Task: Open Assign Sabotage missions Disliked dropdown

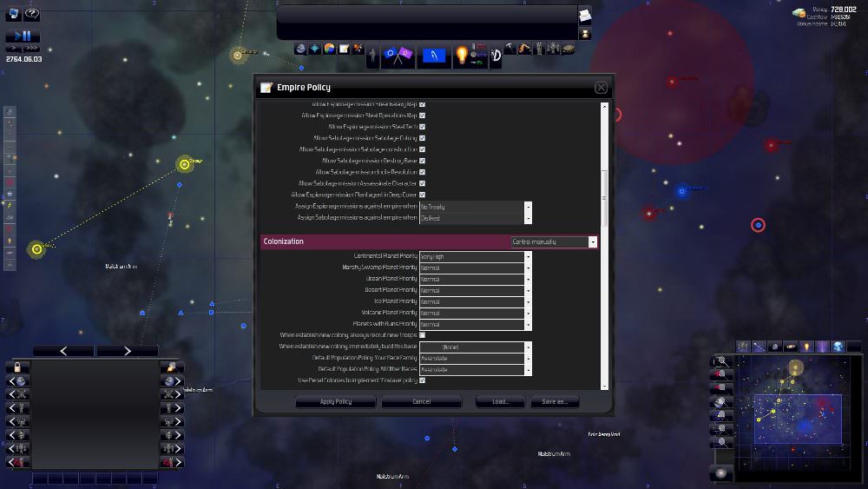Action: [x=476, y=218]
